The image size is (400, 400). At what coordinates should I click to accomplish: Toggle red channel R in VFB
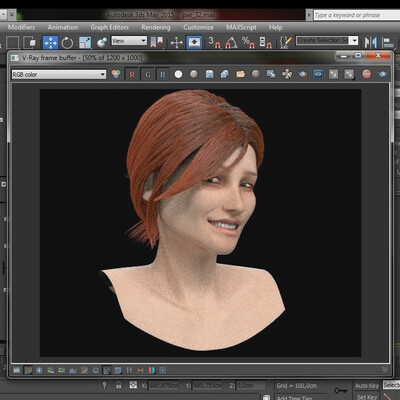click(132, 74)
